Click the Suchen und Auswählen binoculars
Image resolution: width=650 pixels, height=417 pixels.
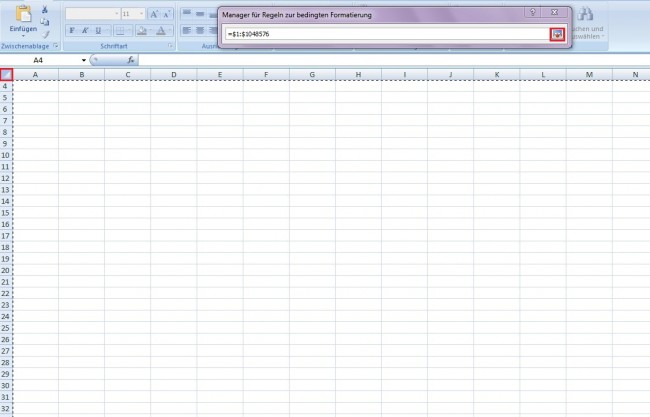[585, 14]
